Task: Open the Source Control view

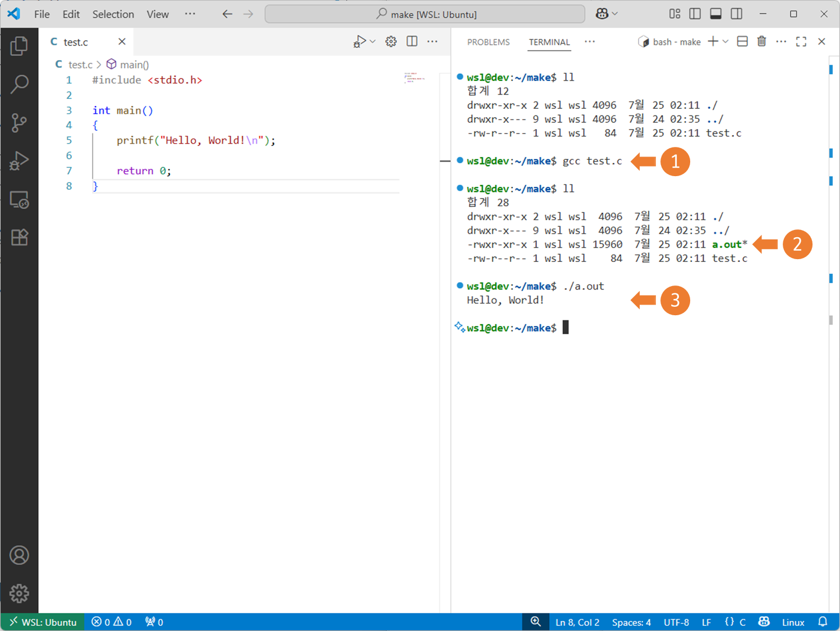Action: click(19, 123)
